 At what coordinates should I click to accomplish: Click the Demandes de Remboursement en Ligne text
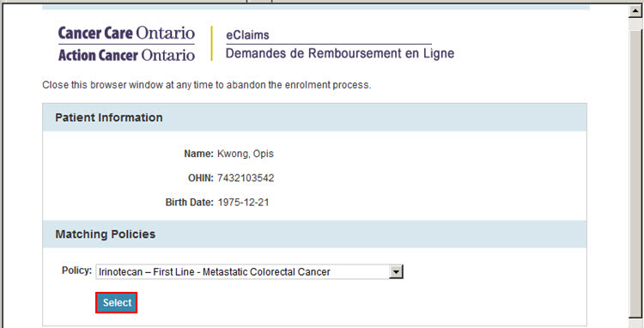tap(340, 53)
